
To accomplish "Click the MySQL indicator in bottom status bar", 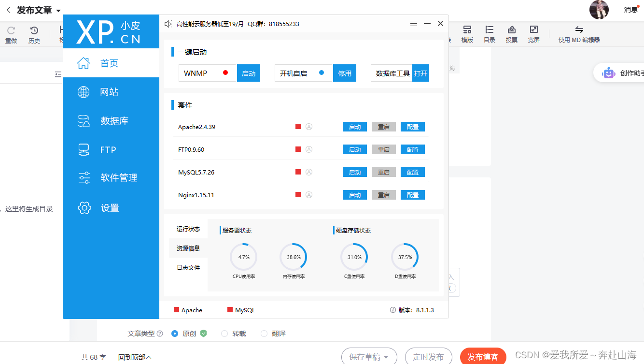I will 241,310.
